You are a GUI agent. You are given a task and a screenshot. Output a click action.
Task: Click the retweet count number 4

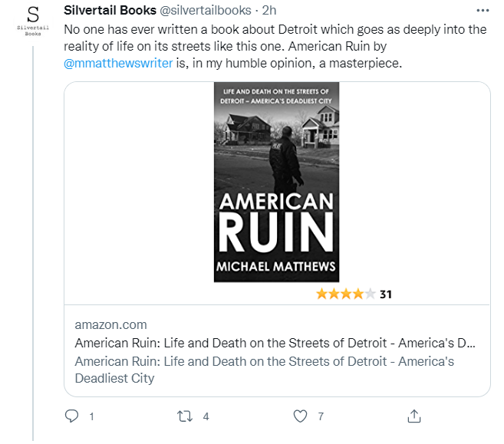tap(206, 417)
